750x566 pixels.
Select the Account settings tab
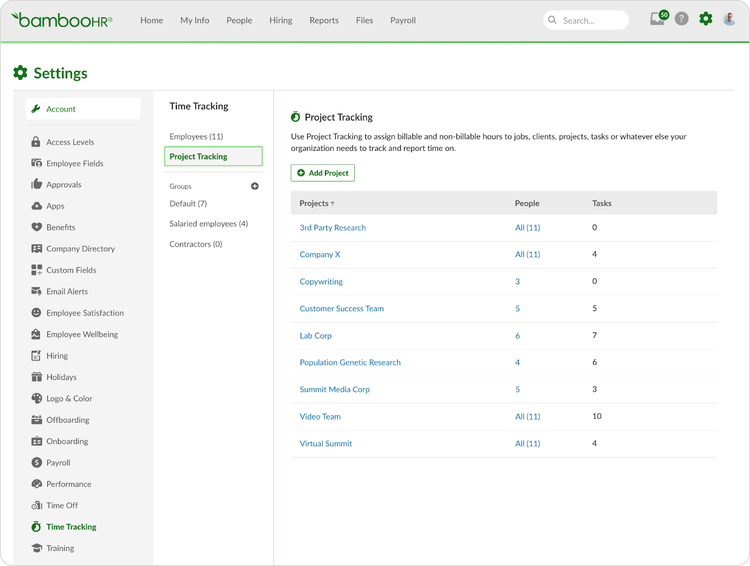[83, 109]
